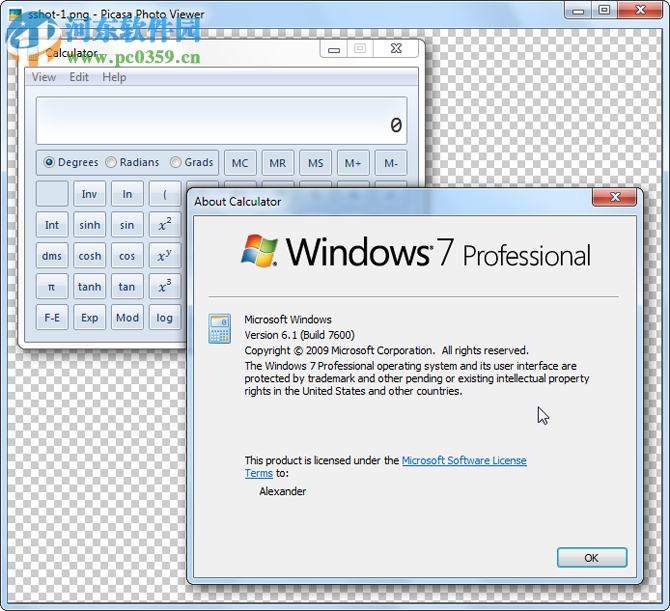This screenshot has height=611, width=670.
Task: Click the MR memory recall button
Action: [278, 163]
